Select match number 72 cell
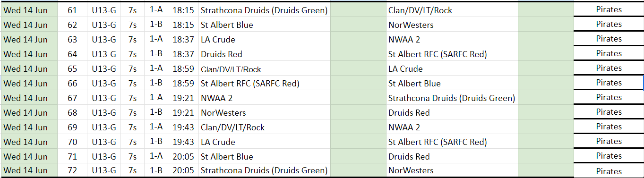The height and width of the screenshot is (178, 644). pos(72,170)
